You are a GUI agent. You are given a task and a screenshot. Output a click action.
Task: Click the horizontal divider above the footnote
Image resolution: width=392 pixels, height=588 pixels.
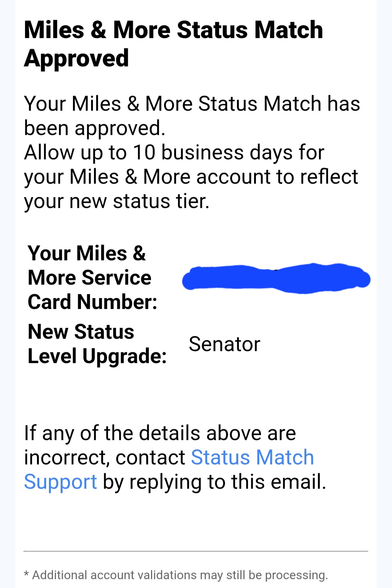tap(196, 551)
